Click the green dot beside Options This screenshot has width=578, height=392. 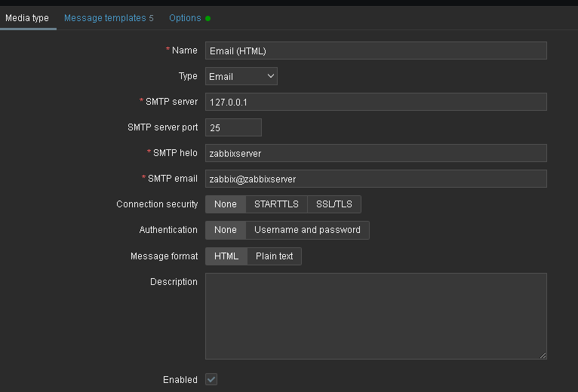click(208, 18)
